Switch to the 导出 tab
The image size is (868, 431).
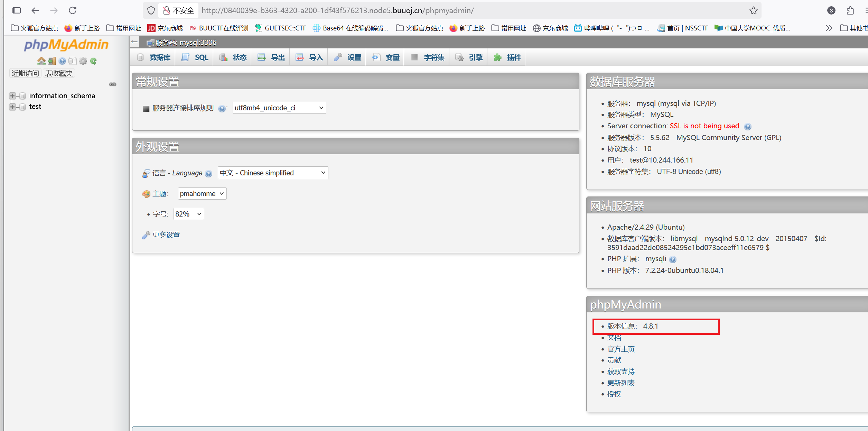(x=271, y=57)
